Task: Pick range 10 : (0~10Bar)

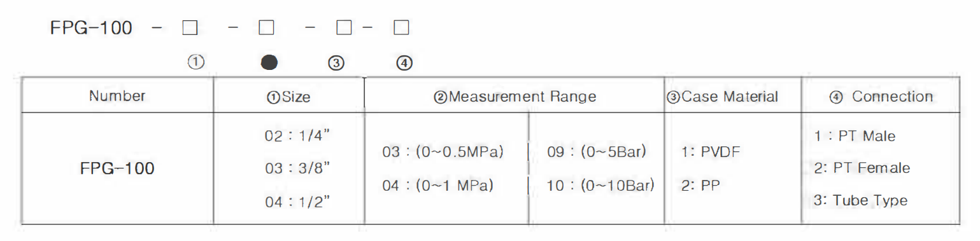Action: [600, 186]
